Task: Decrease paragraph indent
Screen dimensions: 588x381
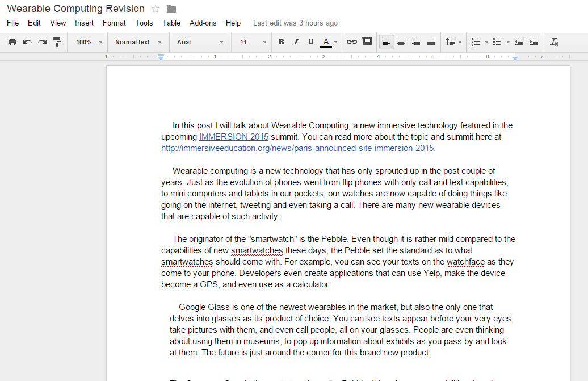Action: pos(519,42)
